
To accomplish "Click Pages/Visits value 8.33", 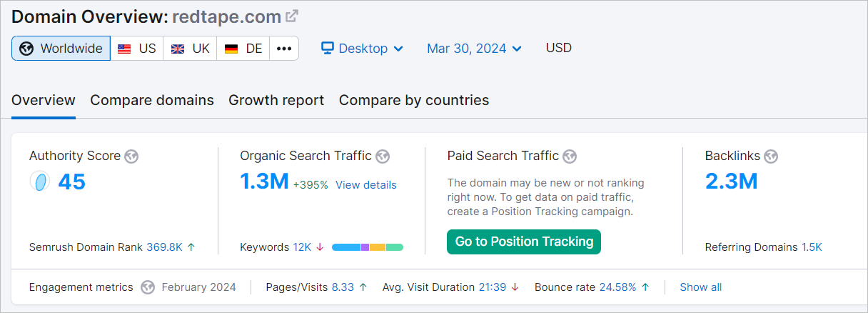I will click(x=343, y=287).
